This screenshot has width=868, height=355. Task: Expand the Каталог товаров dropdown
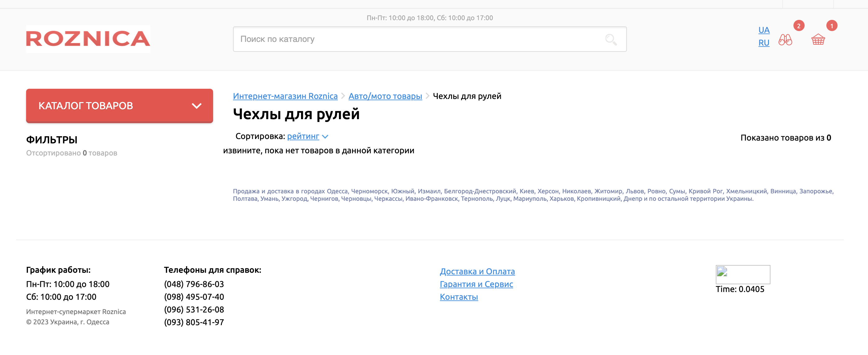tap(101, 106)
